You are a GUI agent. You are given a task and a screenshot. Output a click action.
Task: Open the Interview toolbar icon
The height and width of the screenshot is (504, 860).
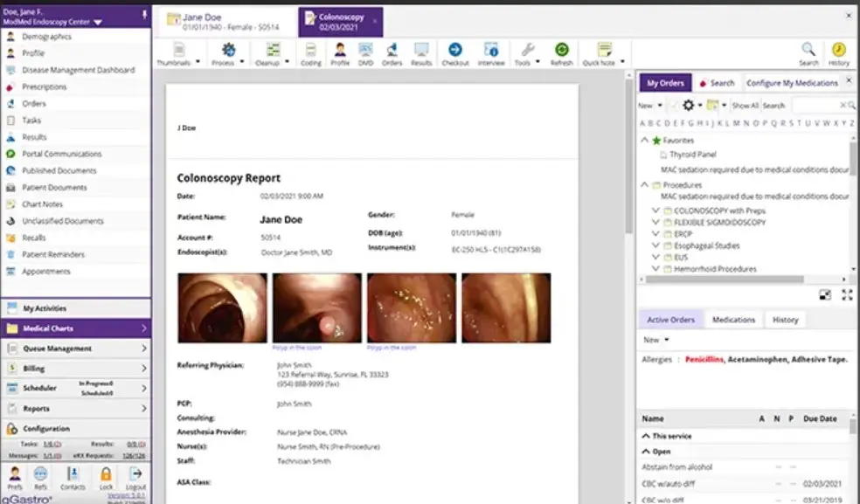coord(491,52)
